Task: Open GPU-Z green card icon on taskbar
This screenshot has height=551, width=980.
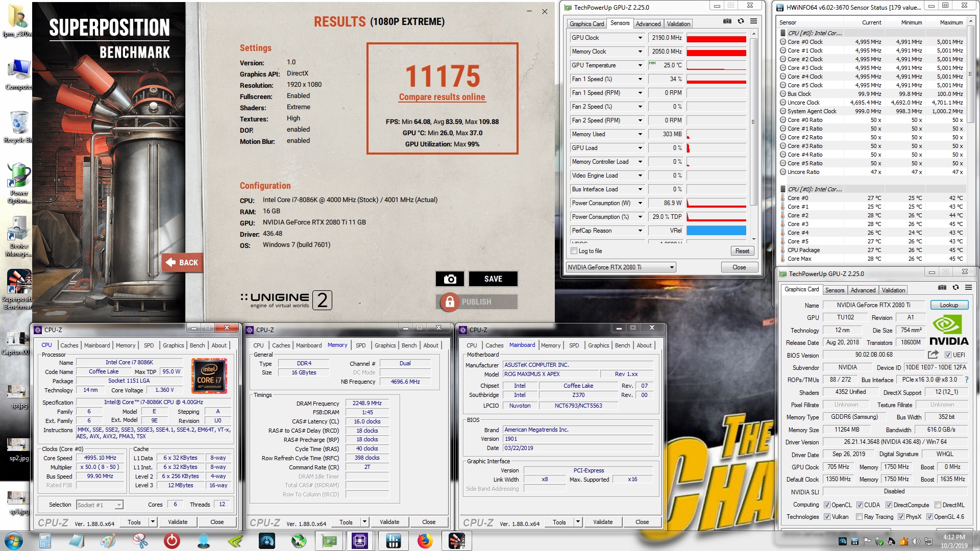Action: point(329,541)
